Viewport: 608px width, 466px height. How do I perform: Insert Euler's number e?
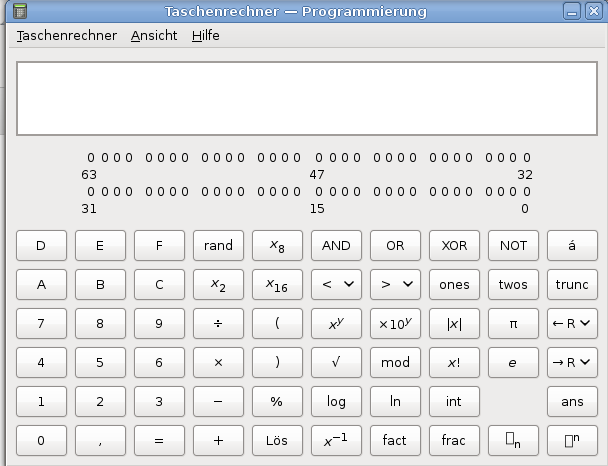pos(513,362)
